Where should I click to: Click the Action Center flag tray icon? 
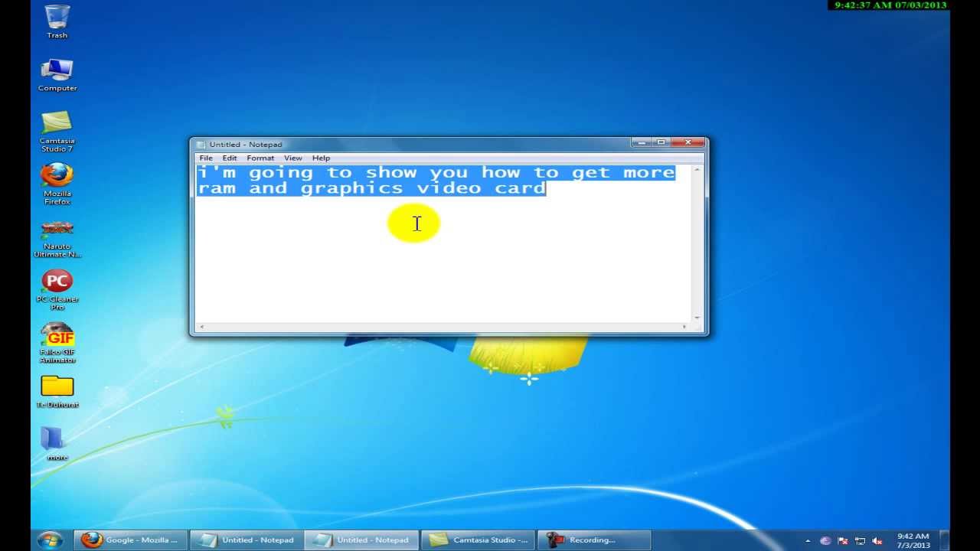(x=843, y=540)
